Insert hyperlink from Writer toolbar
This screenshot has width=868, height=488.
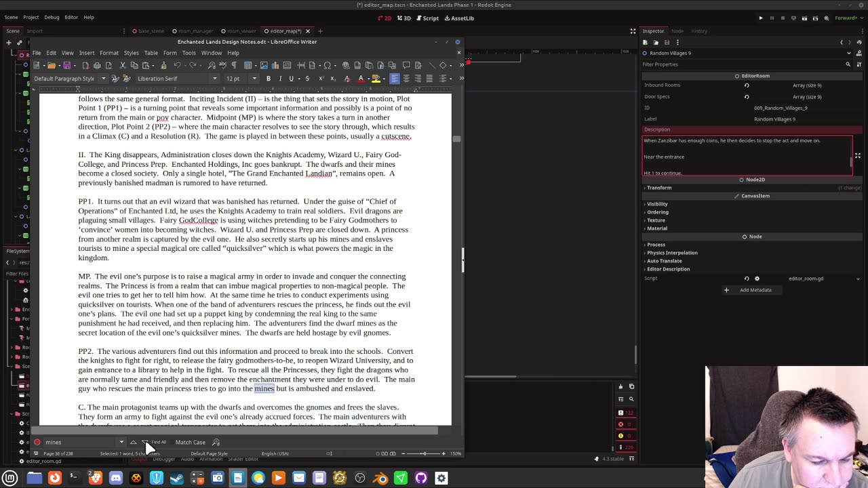pyautogui.click(x=346, y=65)
